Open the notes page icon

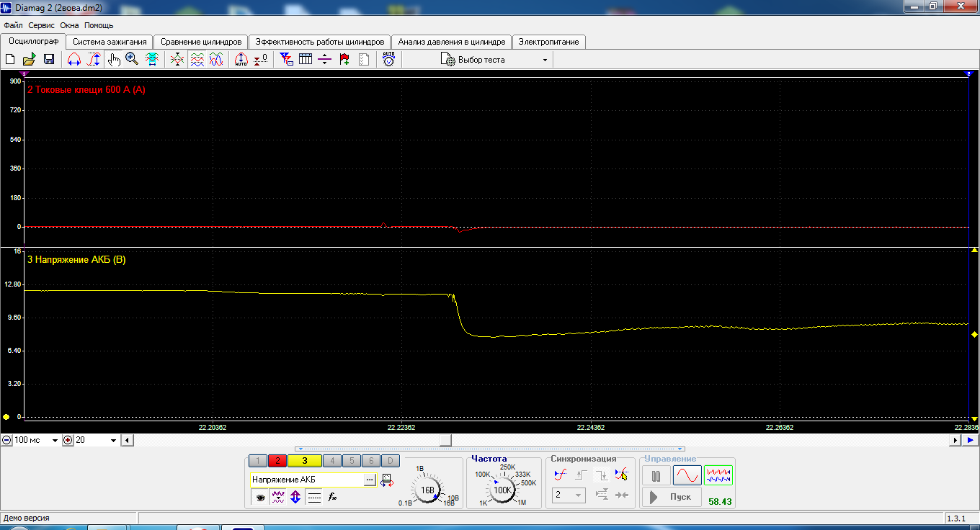[364, 60]
